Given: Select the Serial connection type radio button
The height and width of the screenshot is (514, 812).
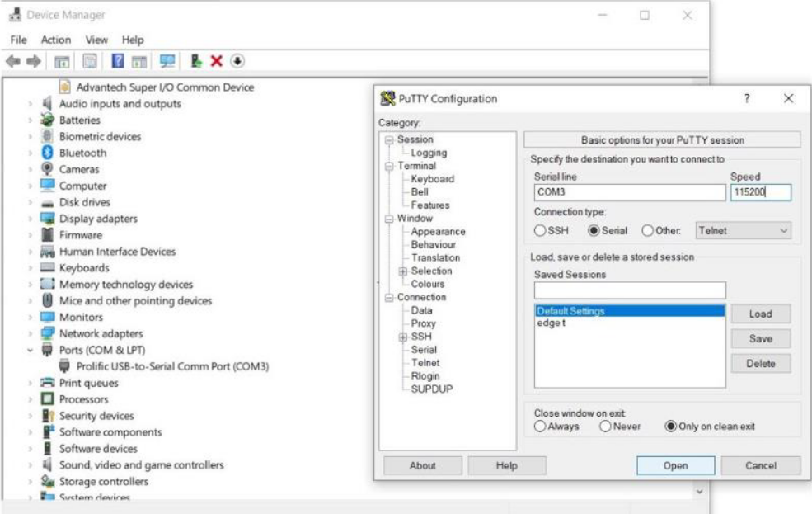Looking at the screenshot, I should (x=594, y=230).
